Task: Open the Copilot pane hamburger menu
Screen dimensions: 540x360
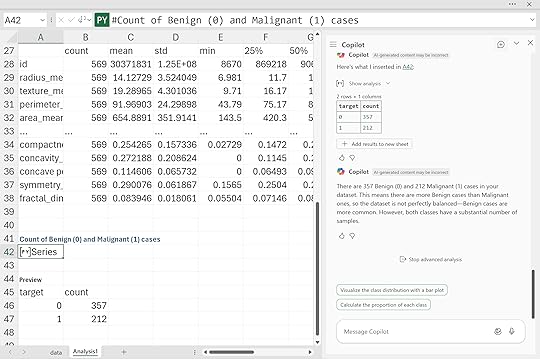Action: pyautogui.click(x=333, y=44)
